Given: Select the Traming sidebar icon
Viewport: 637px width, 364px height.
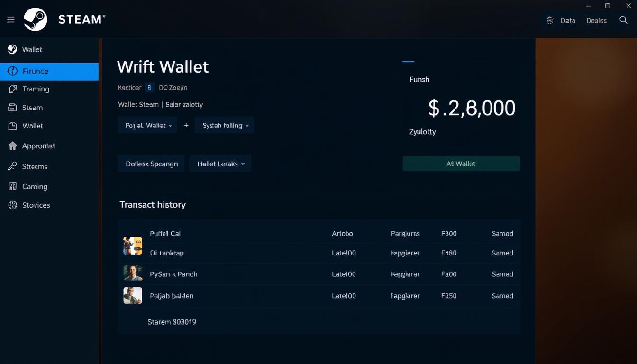Looking at the screenshot, I should pyautogui.click(x=36, y=89).
